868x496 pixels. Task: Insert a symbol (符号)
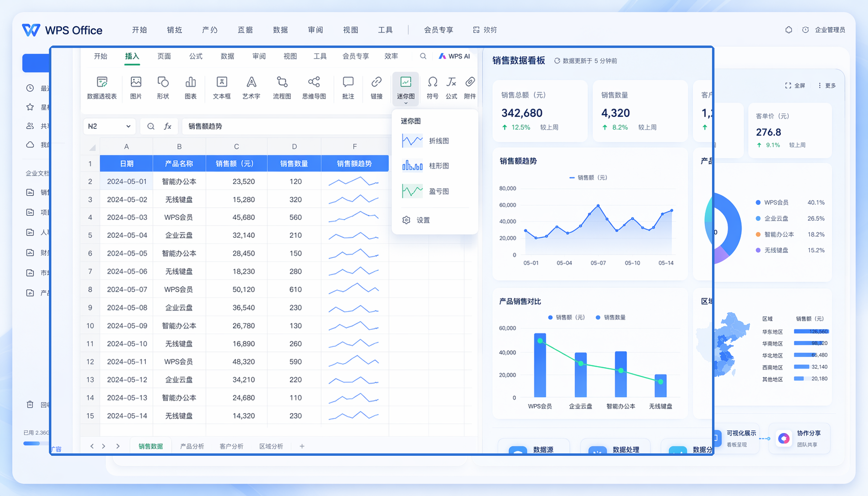click(433, 87)
